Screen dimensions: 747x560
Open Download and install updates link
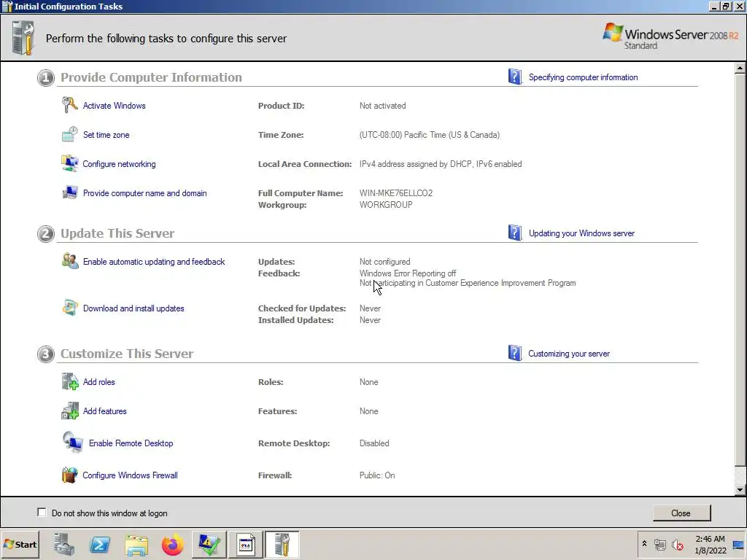pyautogui.click(x=133, y=308)
